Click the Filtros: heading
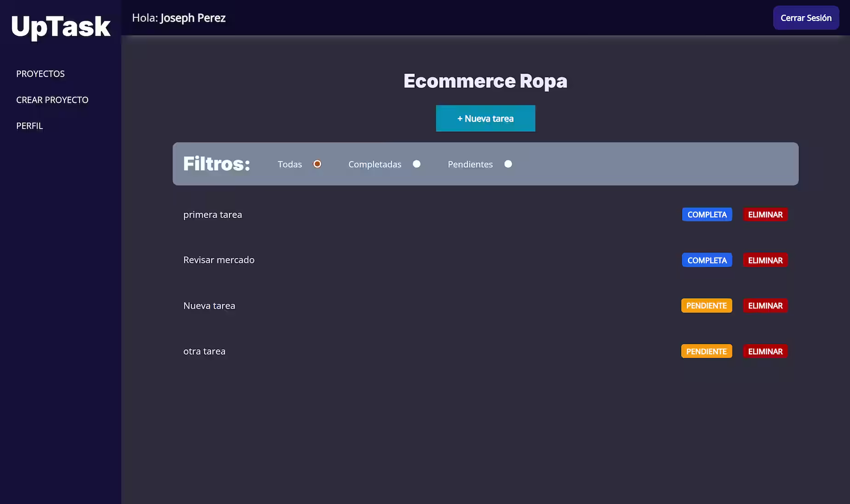Screen dimensions: 850x504 216,164
